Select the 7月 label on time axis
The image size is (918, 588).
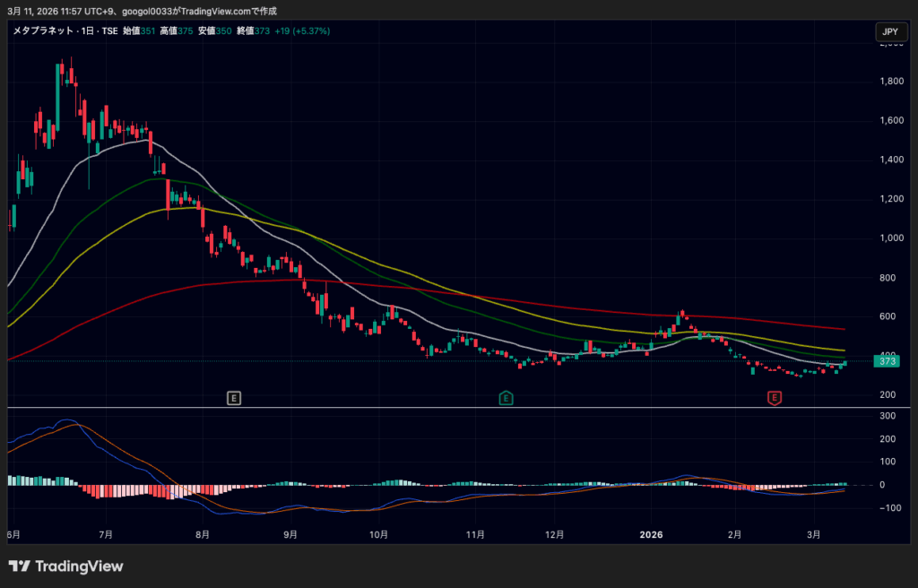click(x=106, y=535)
